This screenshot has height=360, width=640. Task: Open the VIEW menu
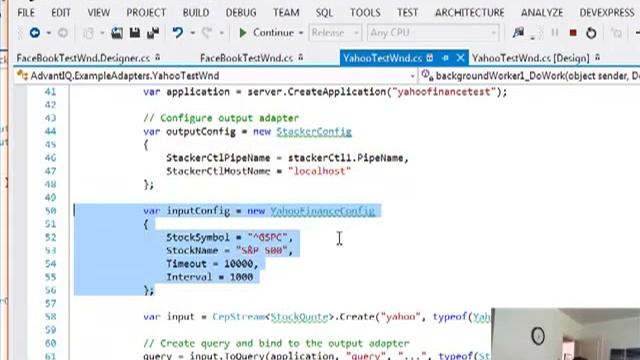(99, 13)
